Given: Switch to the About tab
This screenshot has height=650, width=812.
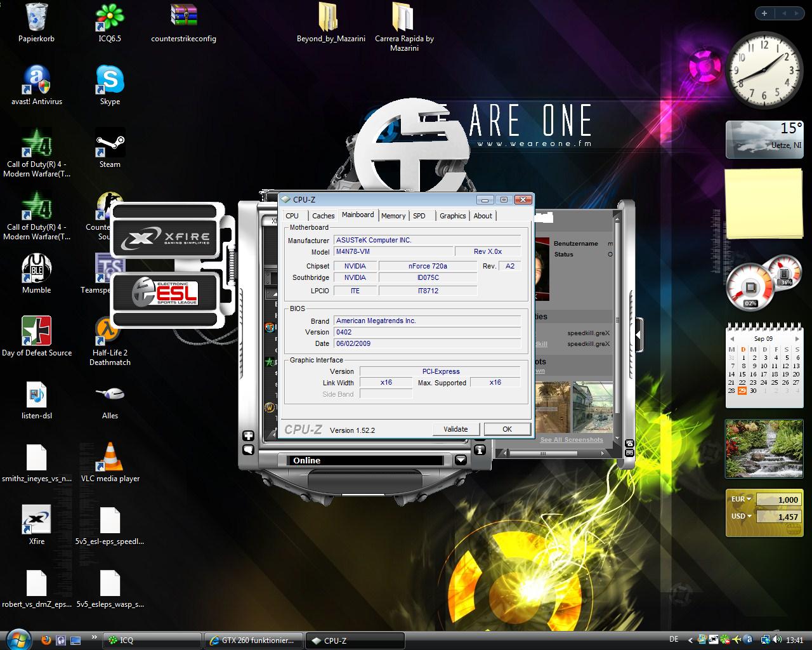Looking at the screenshot, I should pos(483,216).
